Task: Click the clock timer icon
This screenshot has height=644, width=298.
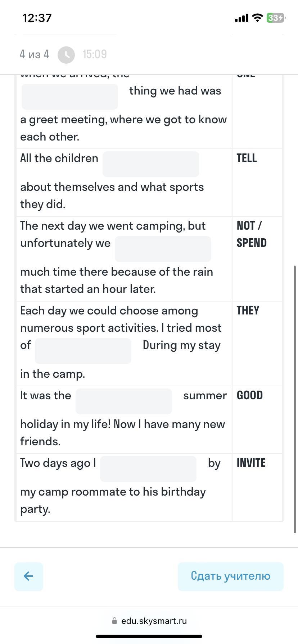Action: click(x=66, y=55)
